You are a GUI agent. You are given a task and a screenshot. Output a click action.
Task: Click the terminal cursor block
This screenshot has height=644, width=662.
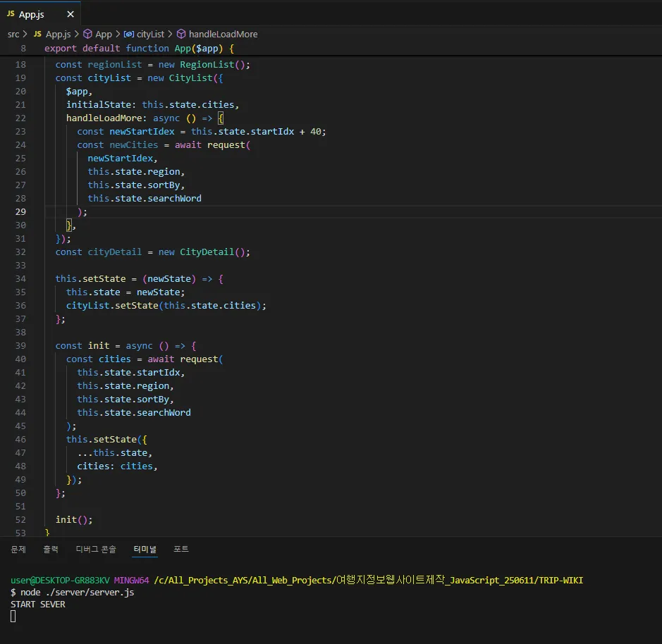tap(13, 617)
